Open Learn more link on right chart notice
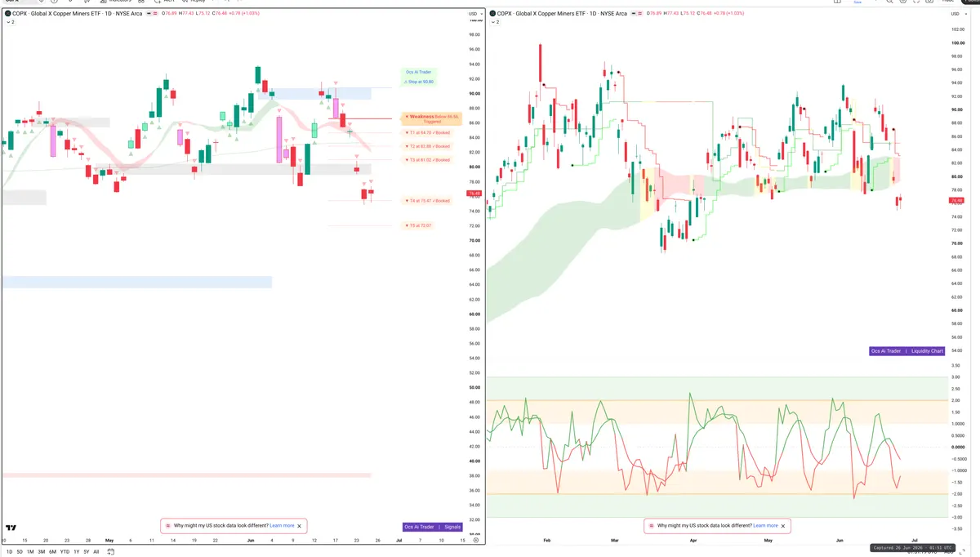Viewport: 980px width, 557px height. [765, 526]
